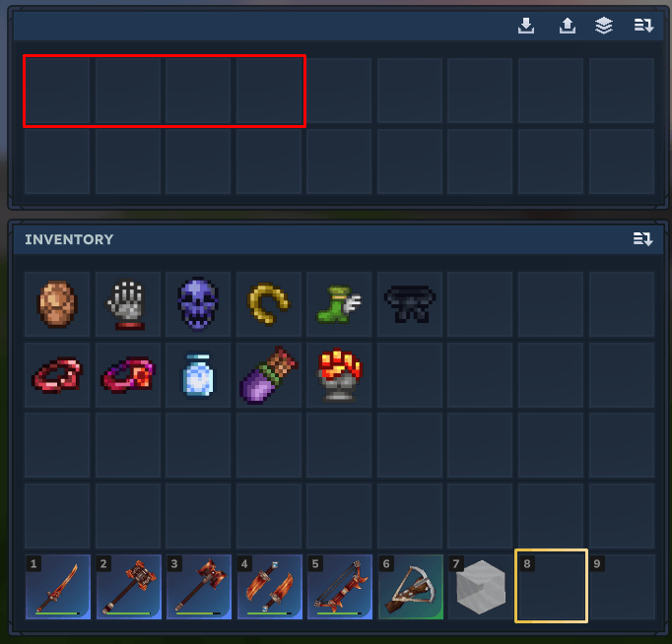Select the white chainmail glove item
Image resolution: width=672 pixels, height=644 pixels.
click(x=127, y=305)
